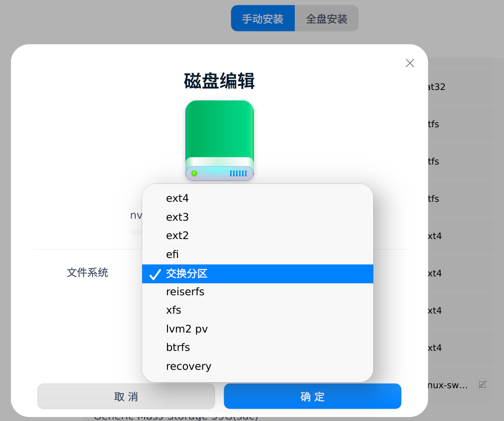Confirm with the 确定 button

click(313, 396)
